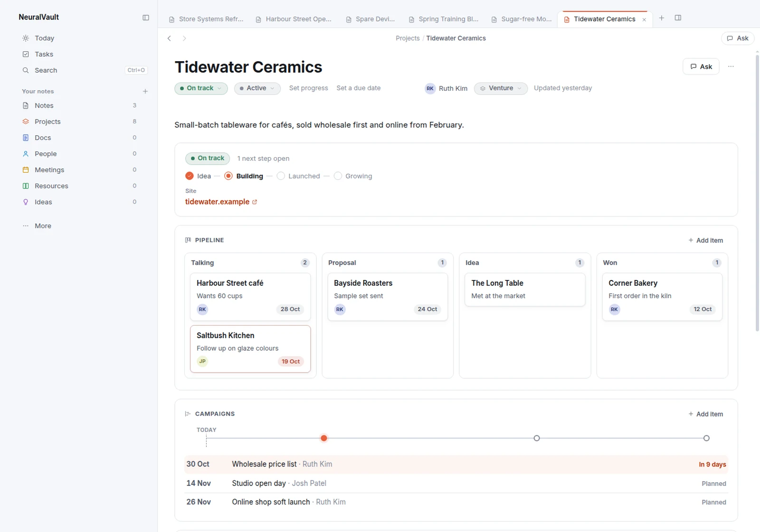The image size is (760, 532).
Task: Switch to Spare Devi... tab
Action: click(370, 19)
